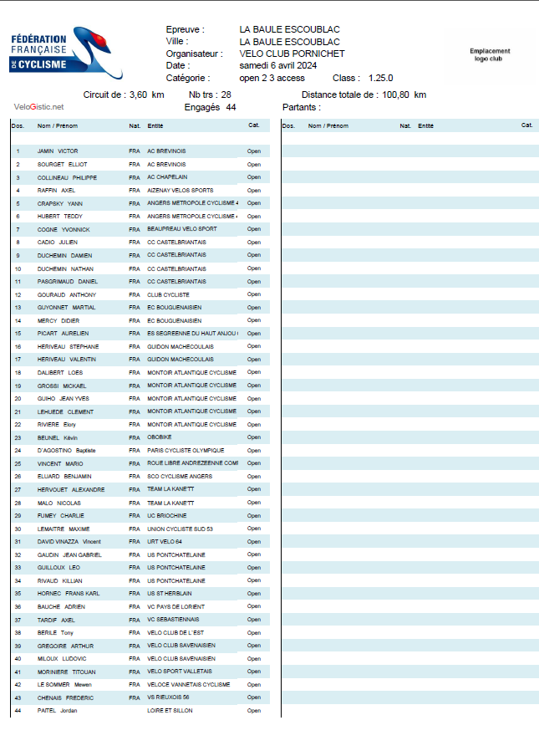Select rider 'GOURAUD ANTHONY'

coord(67,294)
